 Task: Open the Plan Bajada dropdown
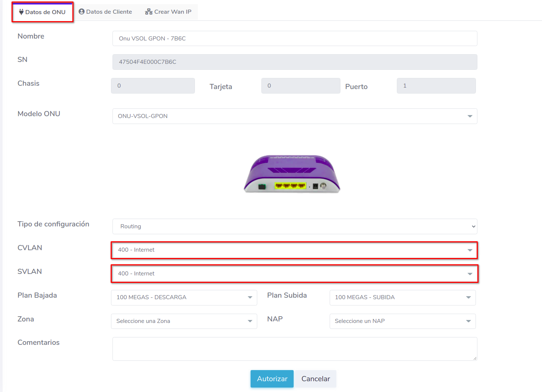click(x=184, y=297)
